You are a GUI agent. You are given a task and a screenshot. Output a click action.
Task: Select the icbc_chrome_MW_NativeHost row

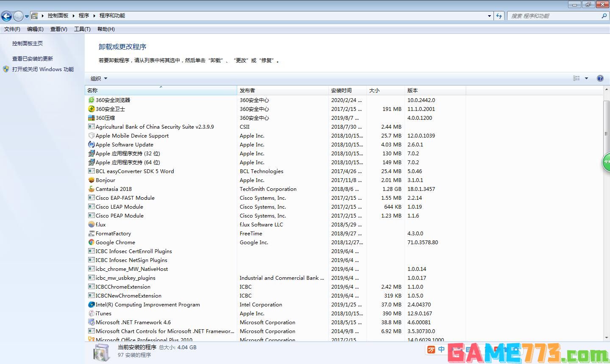[275, 269]
